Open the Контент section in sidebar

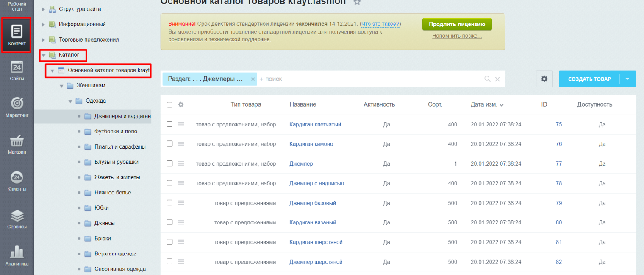[x=17, y=35]
